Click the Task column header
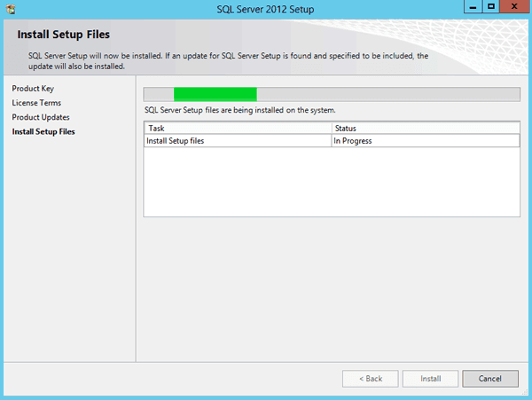Viewport: 532px width, 400px height. 239,129
